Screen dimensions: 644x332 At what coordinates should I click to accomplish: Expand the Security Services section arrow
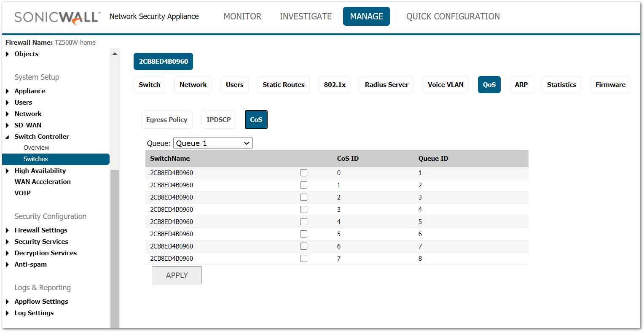pyautogui.click(x=7, y=242)
